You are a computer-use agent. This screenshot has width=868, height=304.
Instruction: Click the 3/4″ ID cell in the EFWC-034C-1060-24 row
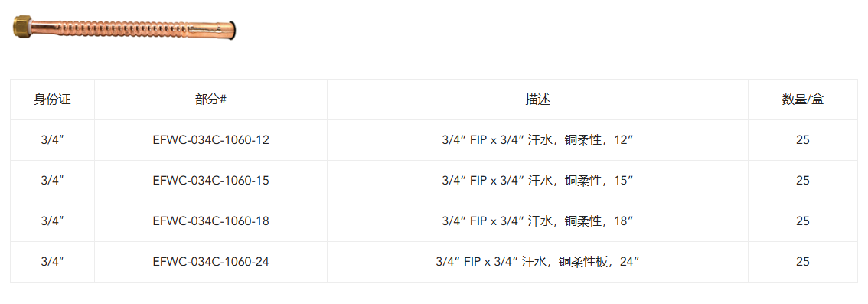[53, 261]
